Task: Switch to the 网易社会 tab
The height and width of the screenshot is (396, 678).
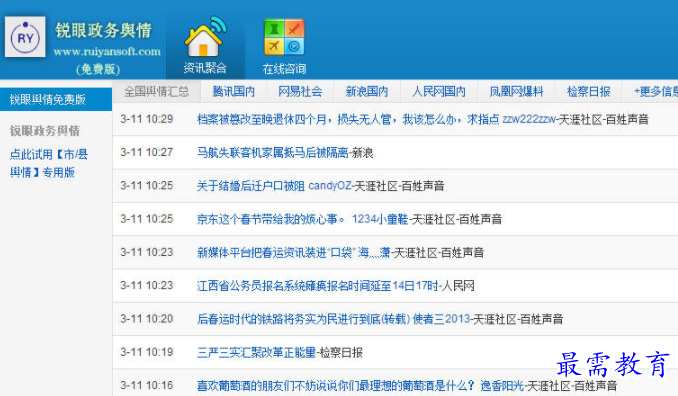Action: click(x=300, y=91)
